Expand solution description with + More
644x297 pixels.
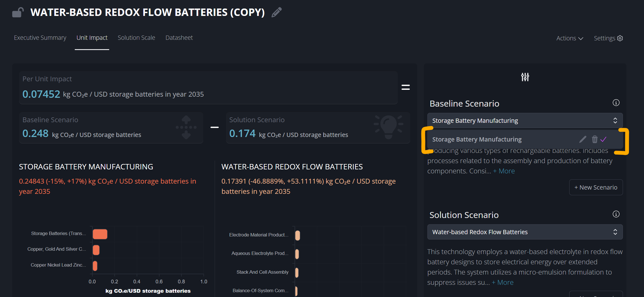click(x=503, y=282)
